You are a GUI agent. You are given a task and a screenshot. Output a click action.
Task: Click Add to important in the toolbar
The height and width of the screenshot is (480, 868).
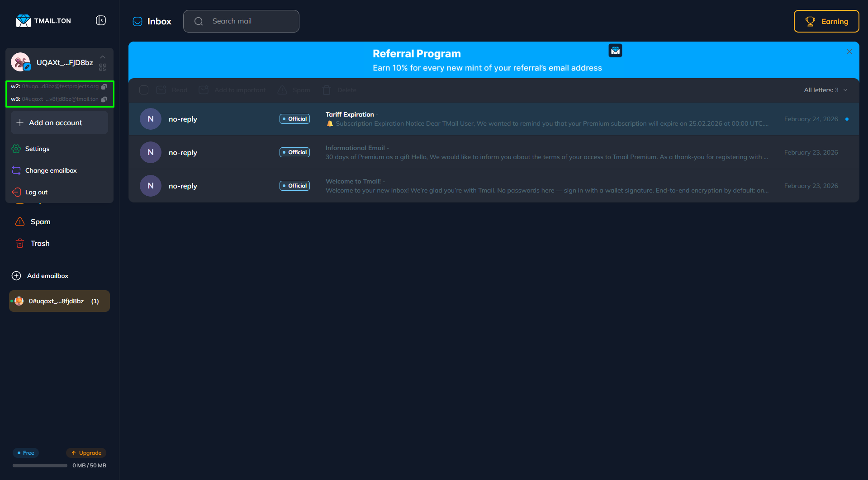[x=232, y=90]
